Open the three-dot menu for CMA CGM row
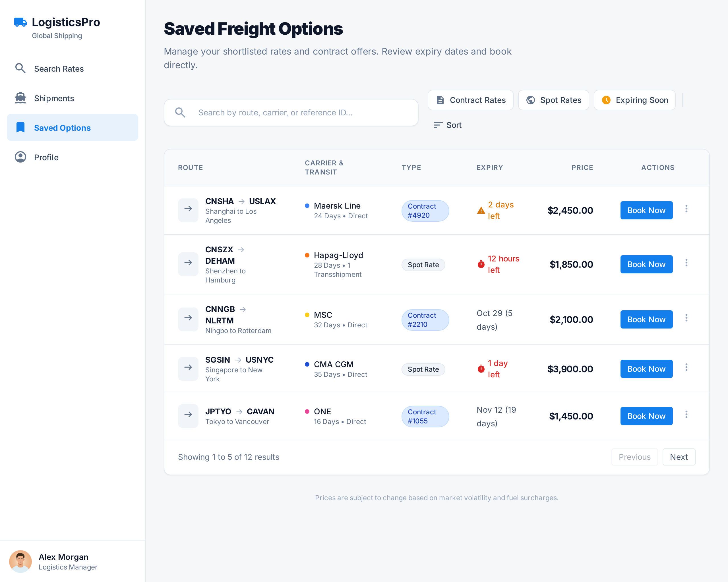This screenshot has width=728, height=582. click(x=686, y=367)
